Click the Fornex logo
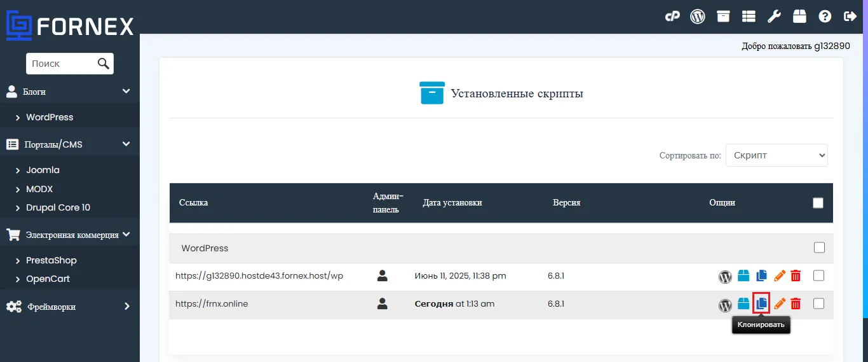Image resolution: width=868 pixels, height=362 pixels. click(x=70, y=26)
